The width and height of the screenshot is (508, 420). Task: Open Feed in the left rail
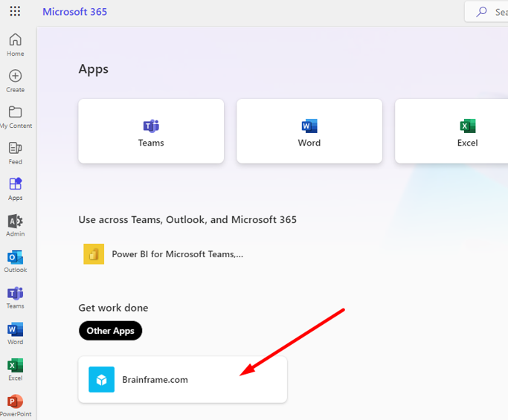(15, 152)
